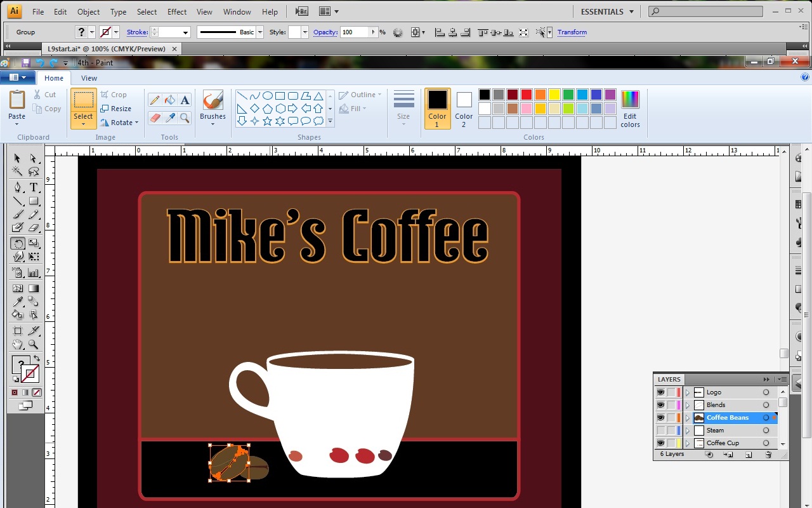Select the Pen tool
812x508 pixels.
(17, 188)
